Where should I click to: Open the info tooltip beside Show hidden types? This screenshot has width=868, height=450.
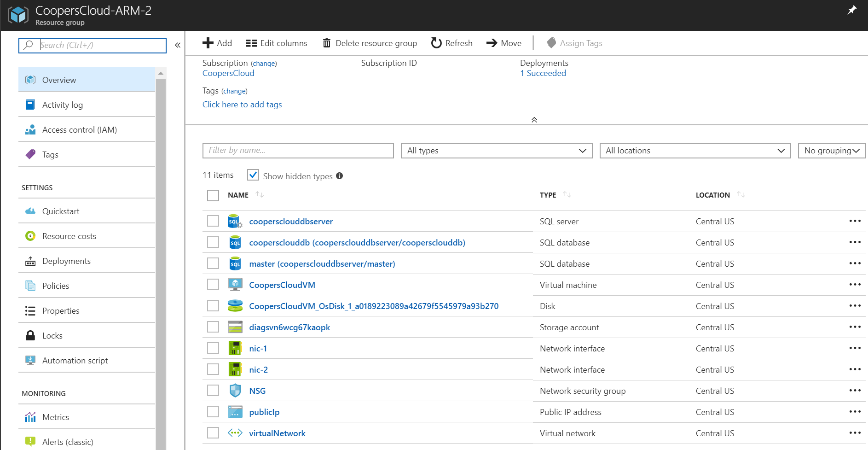340,176
